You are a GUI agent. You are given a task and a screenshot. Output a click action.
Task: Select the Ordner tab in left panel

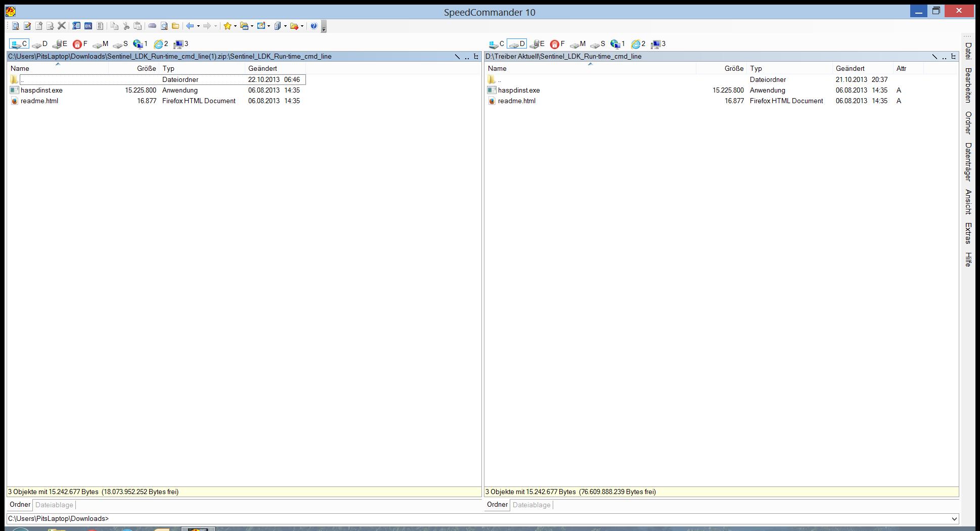point(20,505)
